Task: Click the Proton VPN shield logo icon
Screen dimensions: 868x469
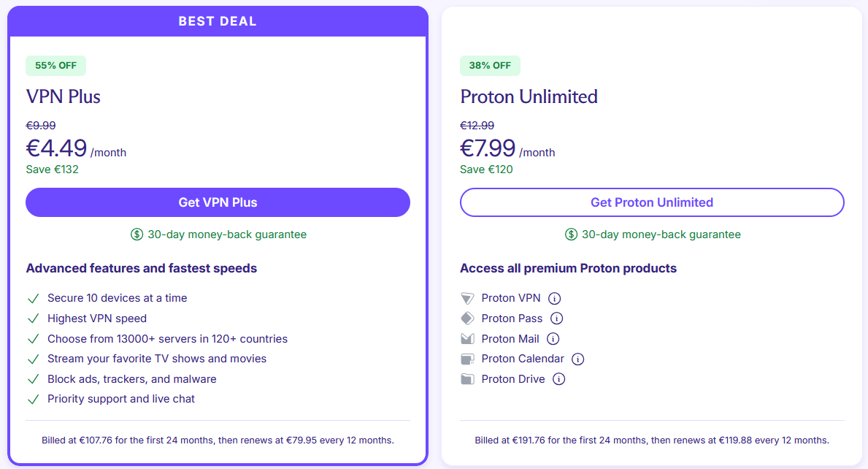Action: point(467,299)
